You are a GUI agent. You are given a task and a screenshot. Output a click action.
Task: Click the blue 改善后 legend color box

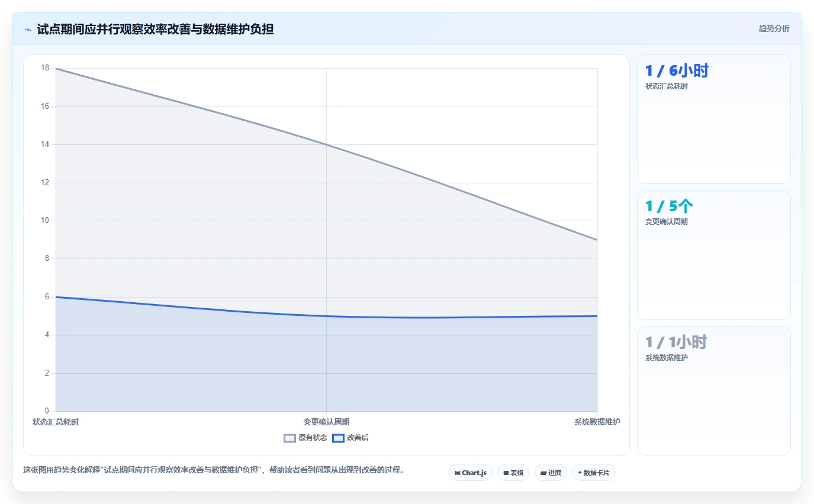tap(338, 438)
